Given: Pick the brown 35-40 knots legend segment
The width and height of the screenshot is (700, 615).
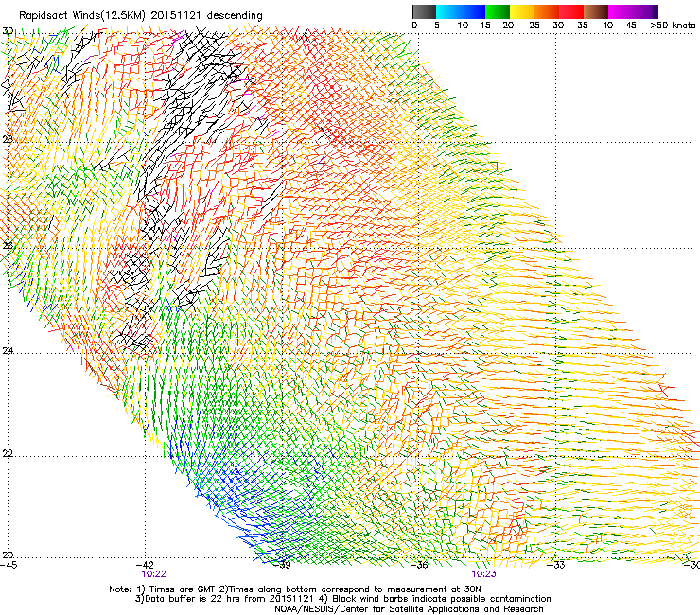Looking at the screenshot, I should click(x=596, y=11).
